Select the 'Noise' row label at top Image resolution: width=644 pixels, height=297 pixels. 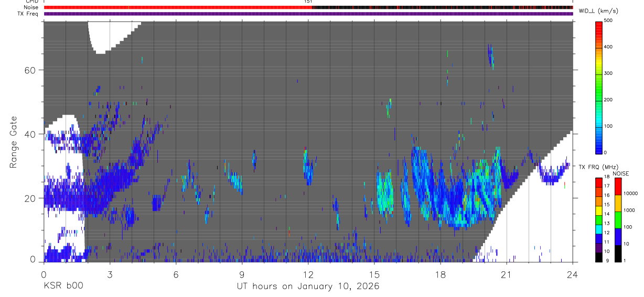click(31, 7)
